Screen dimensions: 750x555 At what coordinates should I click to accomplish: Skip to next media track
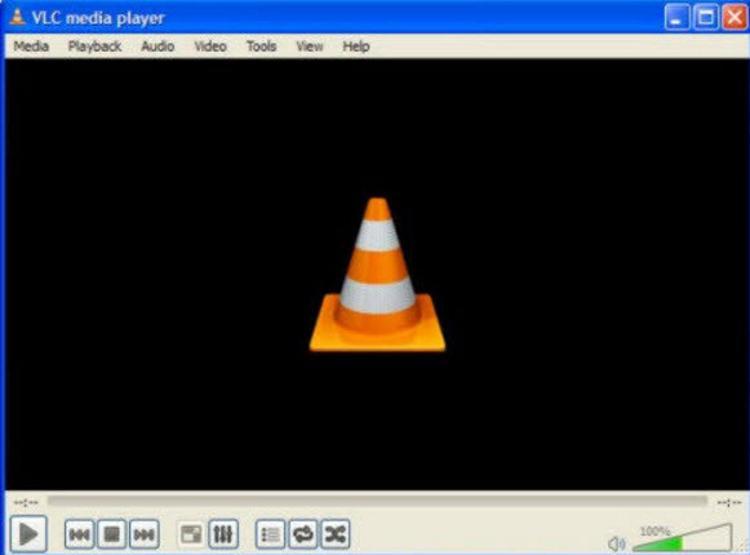click(x=144, y=535)
